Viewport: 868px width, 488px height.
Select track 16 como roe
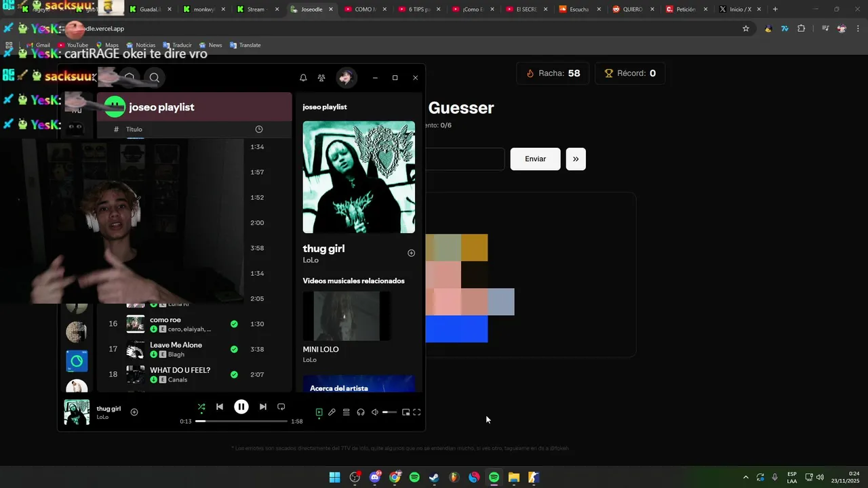195,324
